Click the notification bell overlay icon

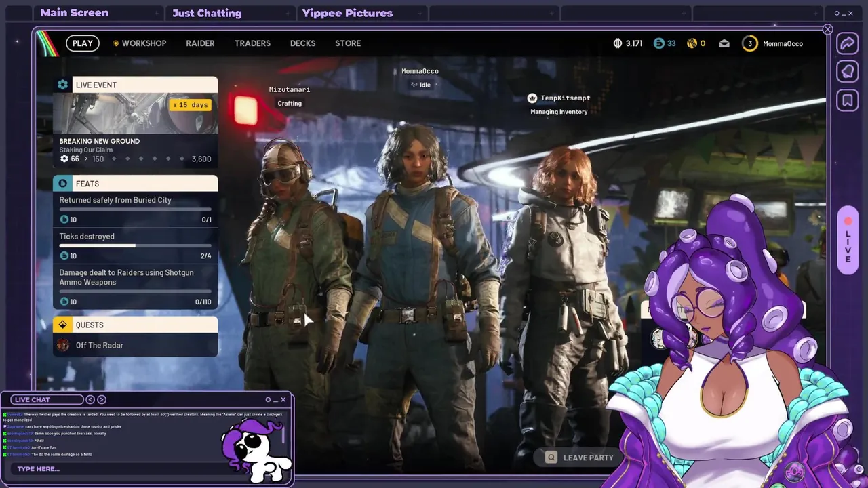point(848,72)
